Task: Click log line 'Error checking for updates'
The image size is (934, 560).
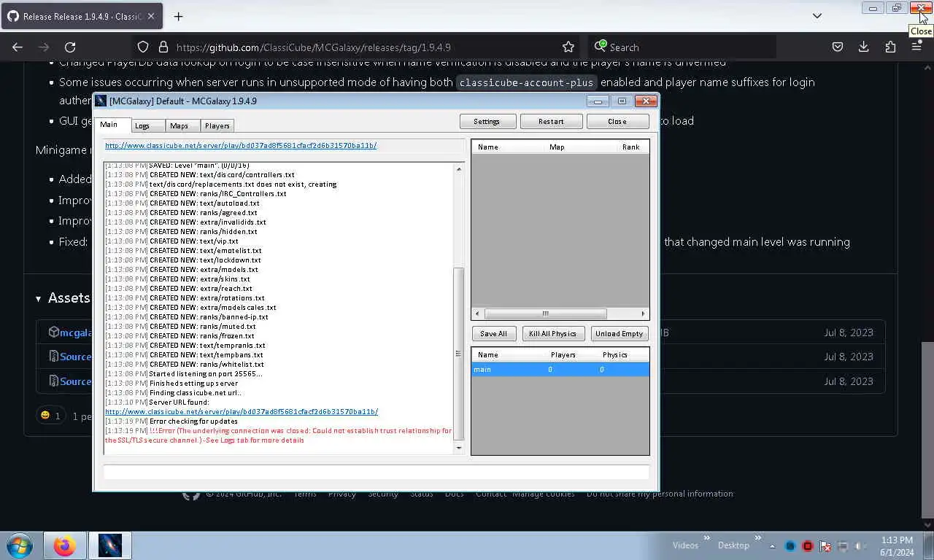Action: [x=193, y=421]
